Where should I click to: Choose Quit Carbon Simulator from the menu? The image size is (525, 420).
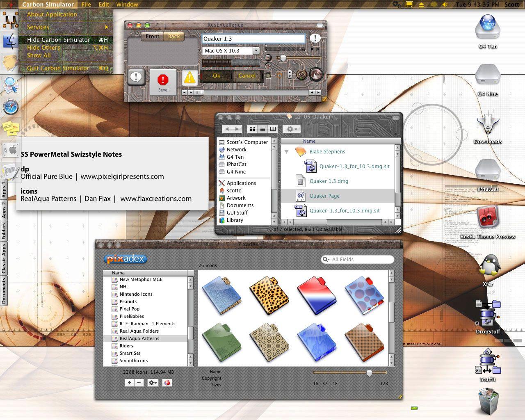click(58, 68)
